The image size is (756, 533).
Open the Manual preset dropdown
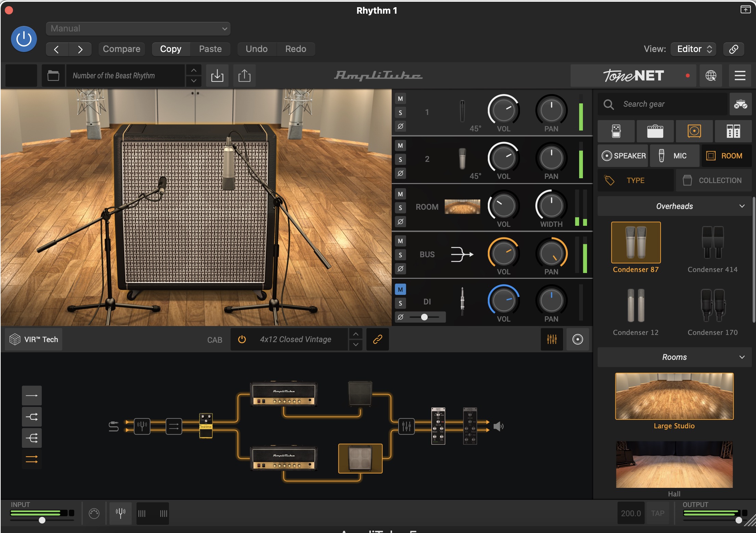click(x=138, y=28)
